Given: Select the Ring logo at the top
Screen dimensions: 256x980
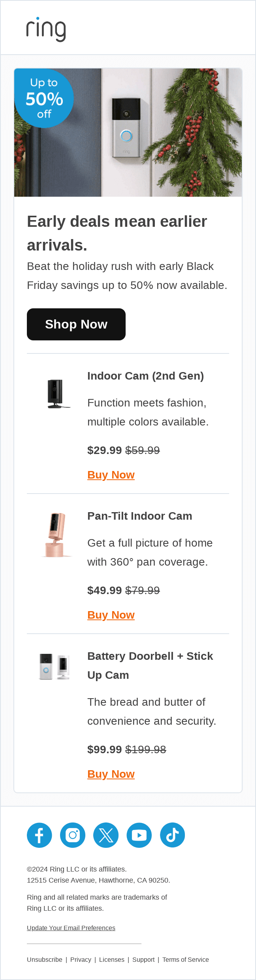Looking at the screenshot, I should (45, 28).
